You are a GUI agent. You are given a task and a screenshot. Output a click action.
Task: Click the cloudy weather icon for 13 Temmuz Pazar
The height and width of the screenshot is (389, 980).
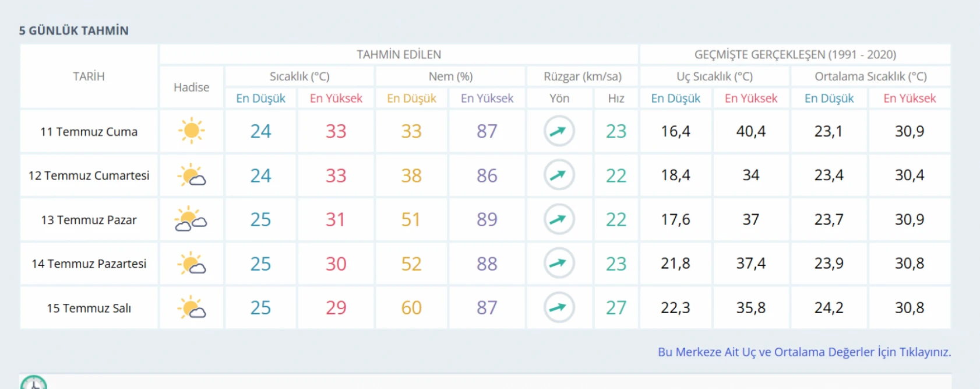(191, 219)
